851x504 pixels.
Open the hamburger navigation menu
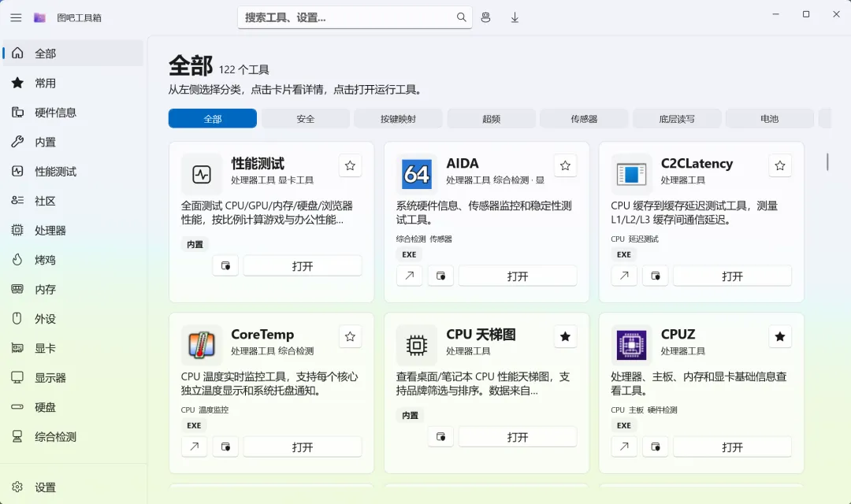[17, 17]
